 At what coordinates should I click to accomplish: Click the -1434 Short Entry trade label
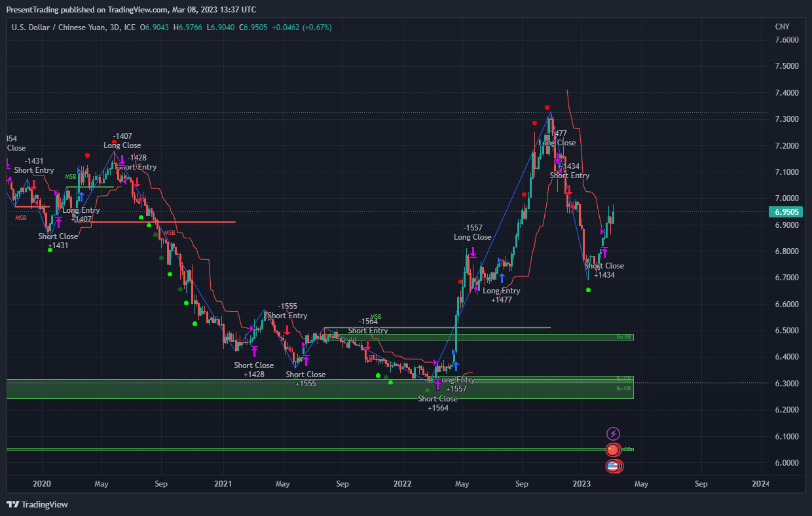point(570,171)
